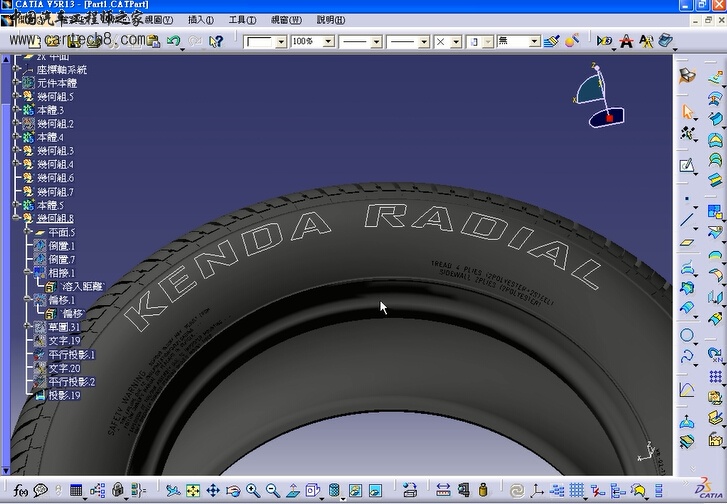Screen dimensions: 727x504
Task: Click tree scrollbar down arrow
Action: click(x=6, y=471)
